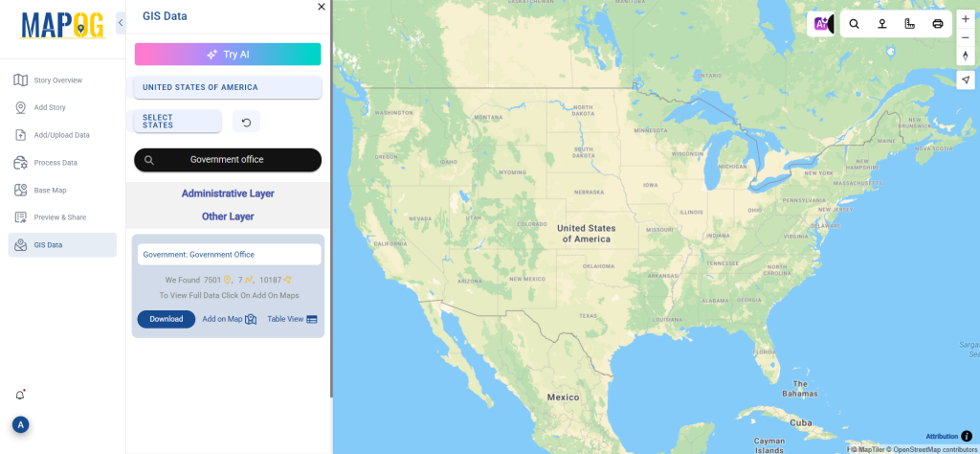The image size is (980, 454).
Task: Open the map search tool icon
Action: [x=854, y=24]
